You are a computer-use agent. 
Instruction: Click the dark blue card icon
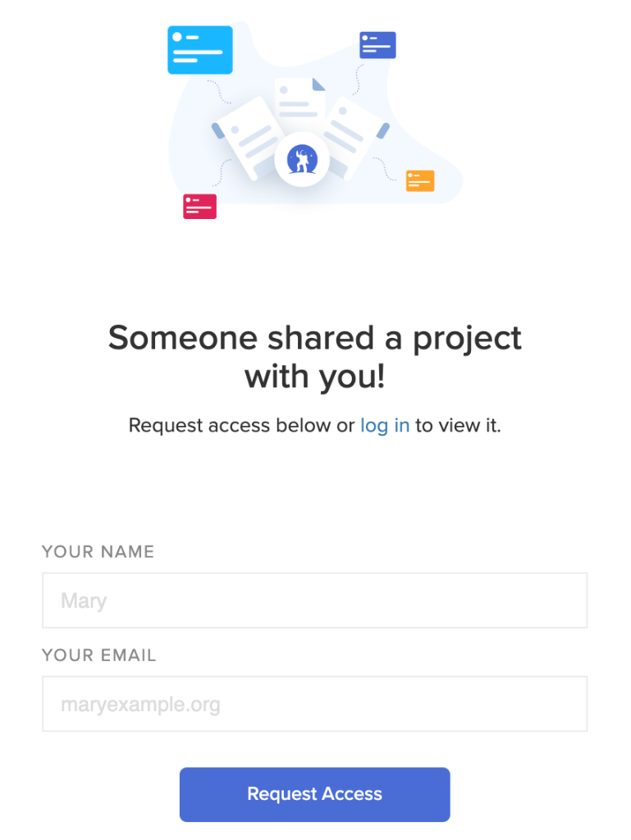coord(377,45)
